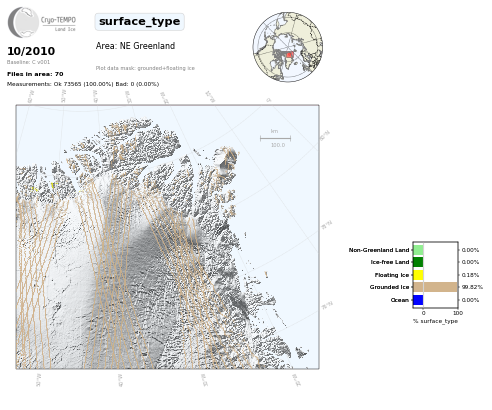The image size is (492, 410).
Task: Click the tan Grounded Ice bar
Action: point(435,287)
